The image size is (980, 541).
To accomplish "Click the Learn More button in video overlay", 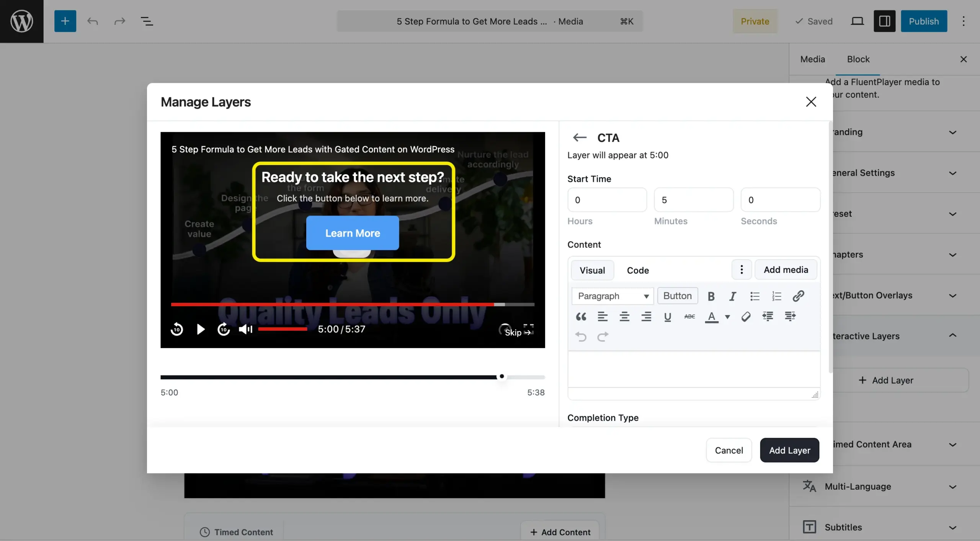I will (352, 233).
